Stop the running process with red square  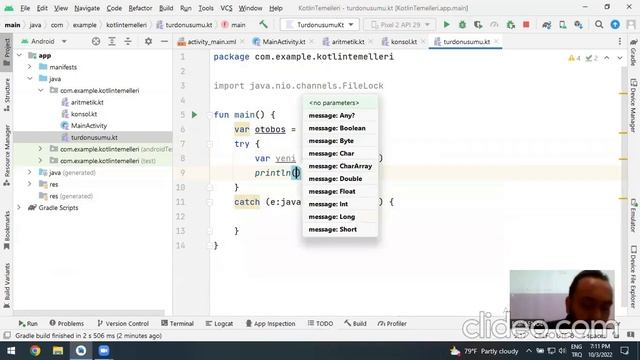click(x=526, y=24)
